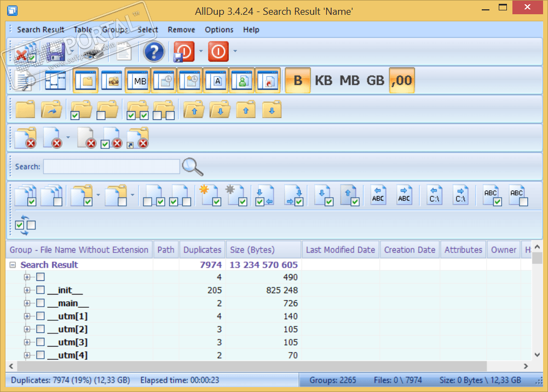Click the open folder with blue arrow icon
This screenshot has width=548, height=392.
point(51,109)
